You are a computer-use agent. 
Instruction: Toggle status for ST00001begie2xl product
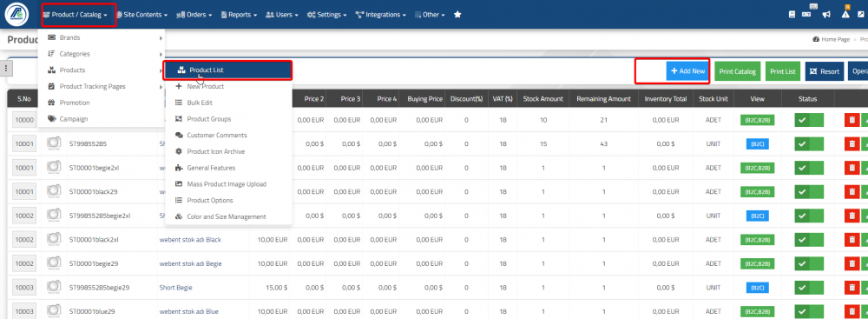click(809, 168)
